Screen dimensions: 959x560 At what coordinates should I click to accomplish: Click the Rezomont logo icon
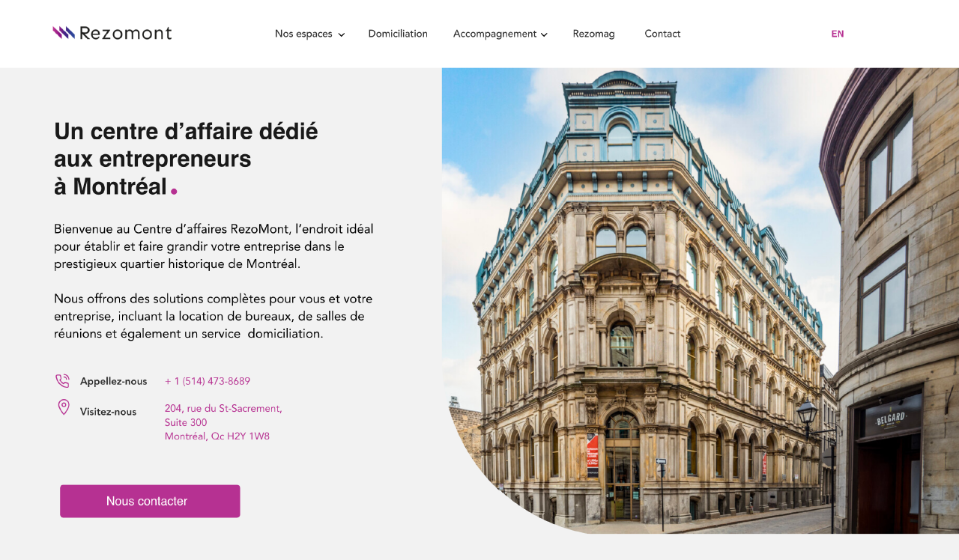pos(64,33)
